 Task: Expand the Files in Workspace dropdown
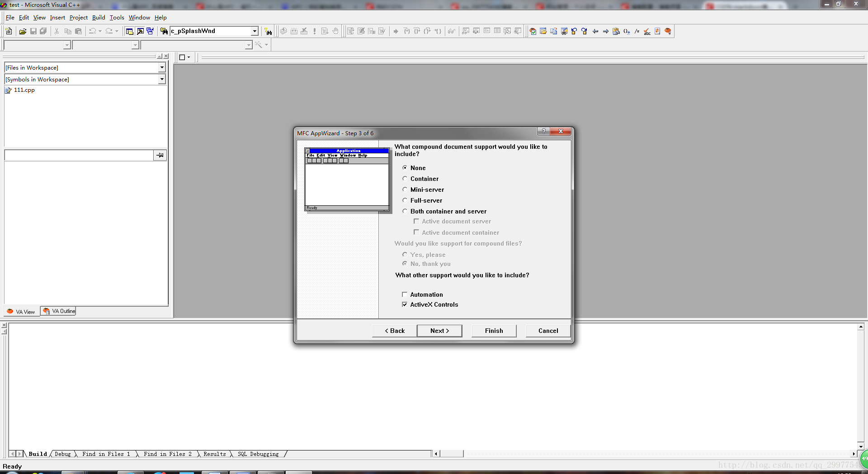point(162,67)
